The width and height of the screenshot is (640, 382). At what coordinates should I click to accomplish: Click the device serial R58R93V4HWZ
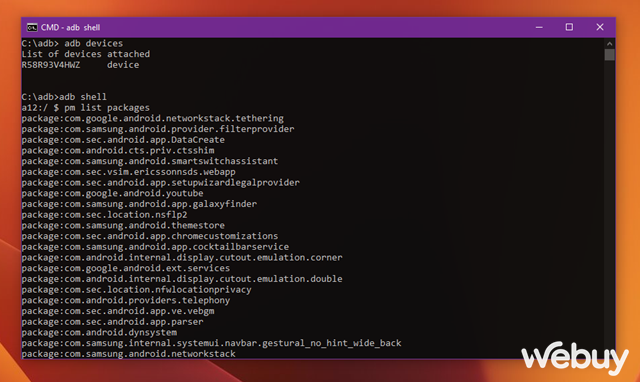point(51,65)
